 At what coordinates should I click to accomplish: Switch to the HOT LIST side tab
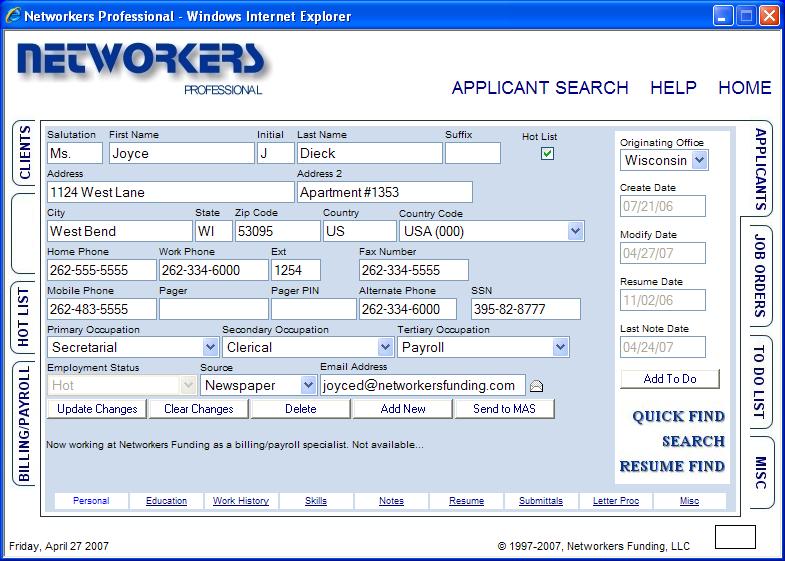point(23,317)
